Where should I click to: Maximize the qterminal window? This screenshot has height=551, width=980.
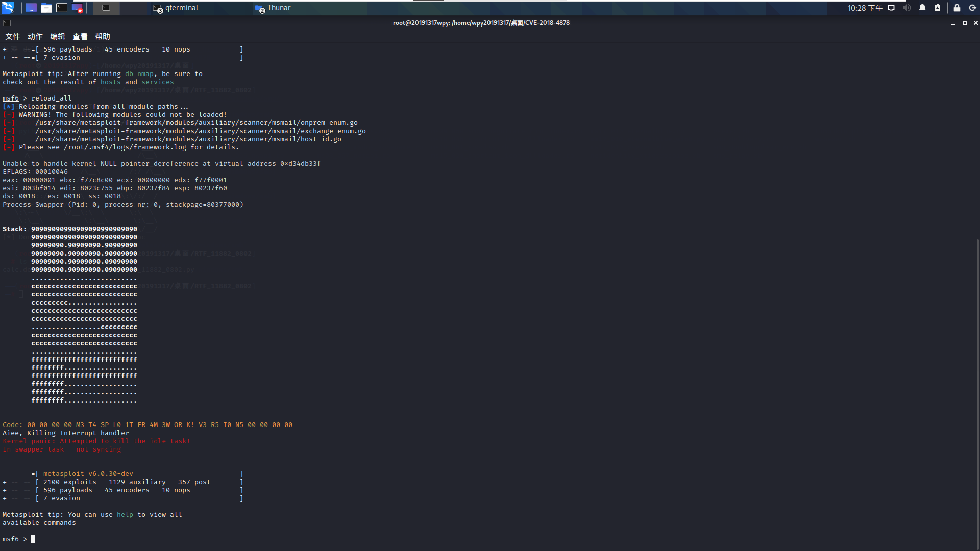(x=964, y=23)
